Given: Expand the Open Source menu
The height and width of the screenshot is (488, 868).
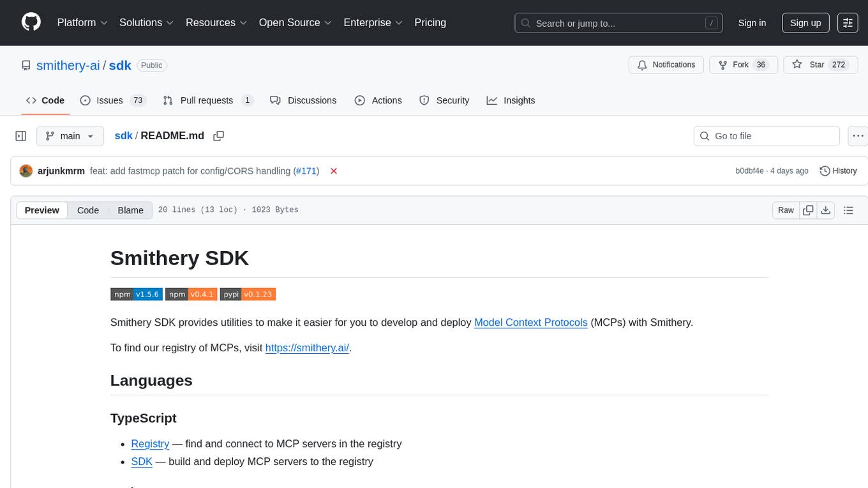Looking at the screenshot, I should [x=296, y=22].
